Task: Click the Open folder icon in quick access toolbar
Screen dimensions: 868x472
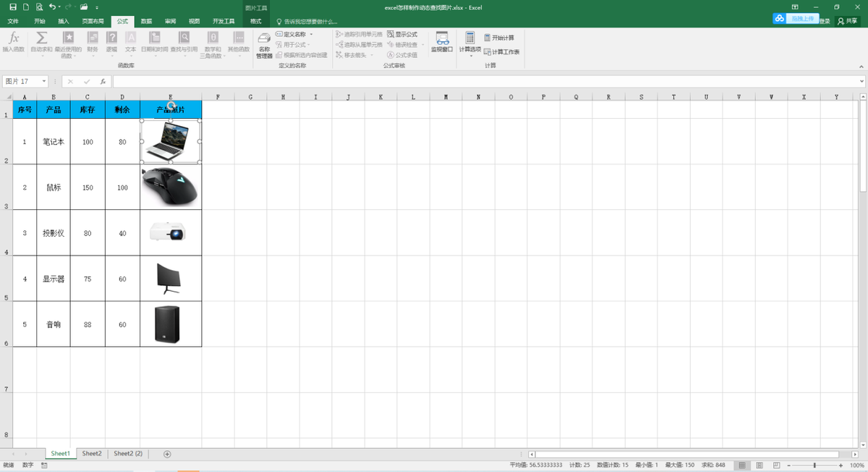Action: click(84, 7)
